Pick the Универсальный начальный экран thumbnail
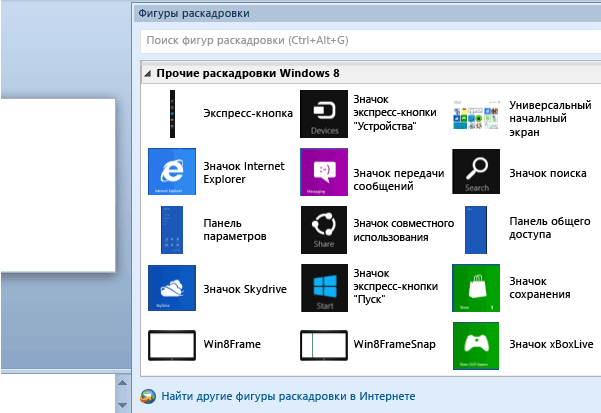Screen dimensions: 601x413 pyautogui.click(x=476, y=115)
